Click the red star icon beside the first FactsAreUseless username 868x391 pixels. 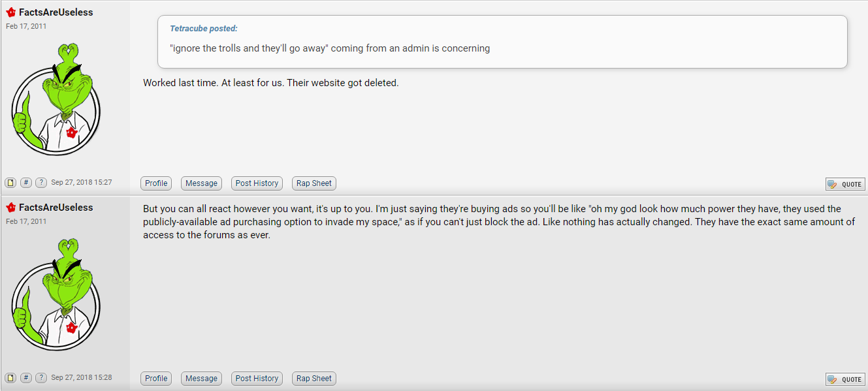coord(11,12)
